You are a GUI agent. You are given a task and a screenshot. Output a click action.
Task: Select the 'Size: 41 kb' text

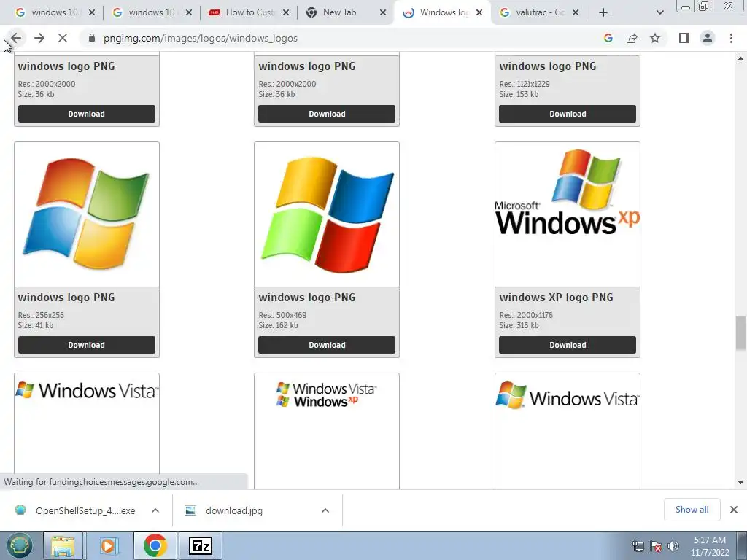point(36,325)
